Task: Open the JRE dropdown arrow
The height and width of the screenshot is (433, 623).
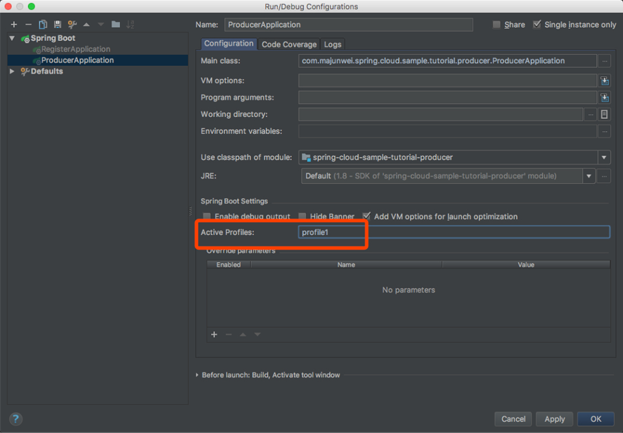Action: click(x=589, y=176)
